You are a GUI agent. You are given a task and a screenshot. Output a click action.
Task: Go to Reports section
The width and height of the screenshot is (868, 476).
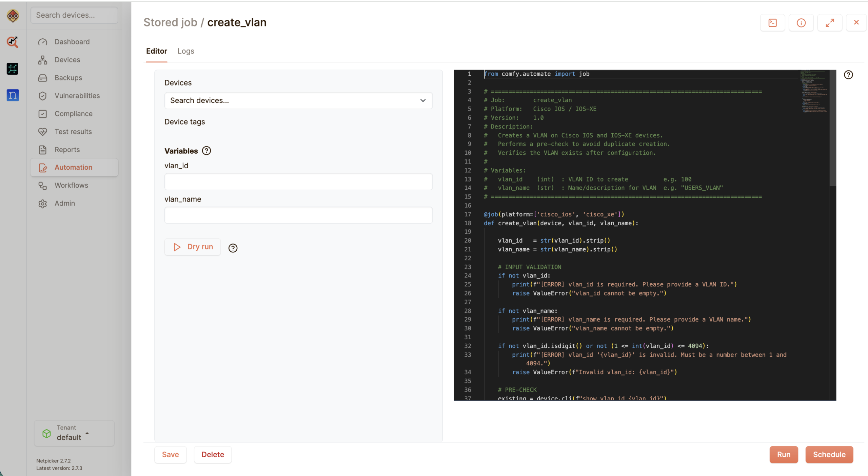[74, 150]
